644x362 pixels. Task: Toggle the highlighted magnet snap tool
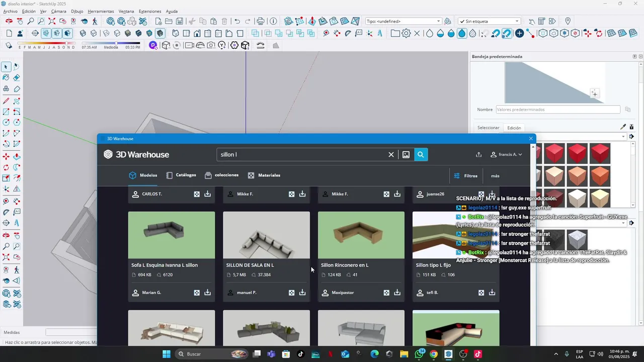(506, 33)
